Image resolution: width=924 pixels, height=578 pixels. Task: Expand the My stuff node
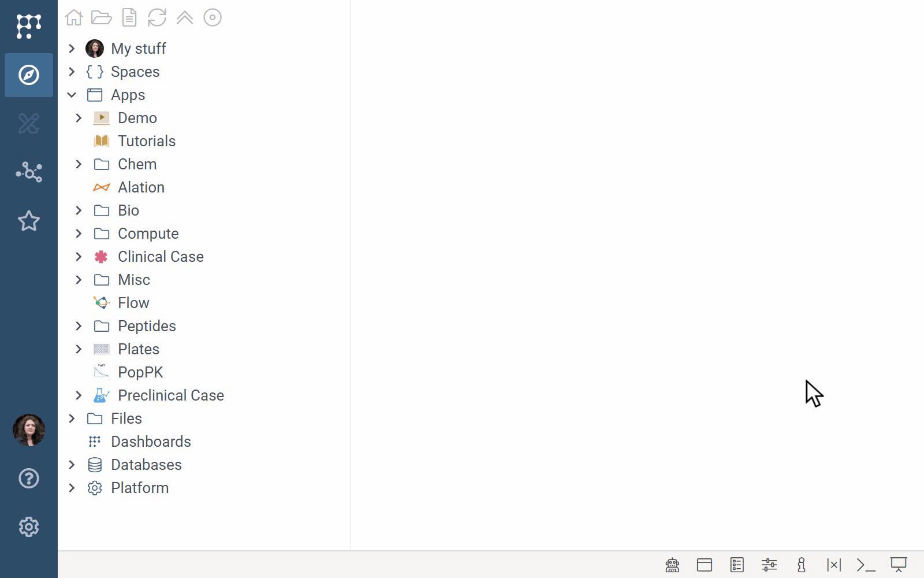coord(72,49)
